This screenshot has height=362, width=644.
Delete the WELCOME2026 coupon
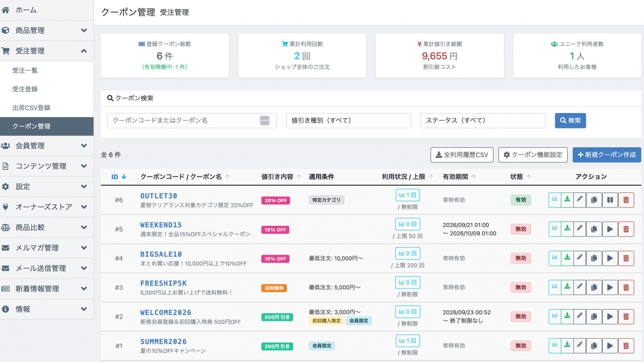click(626, 316)
